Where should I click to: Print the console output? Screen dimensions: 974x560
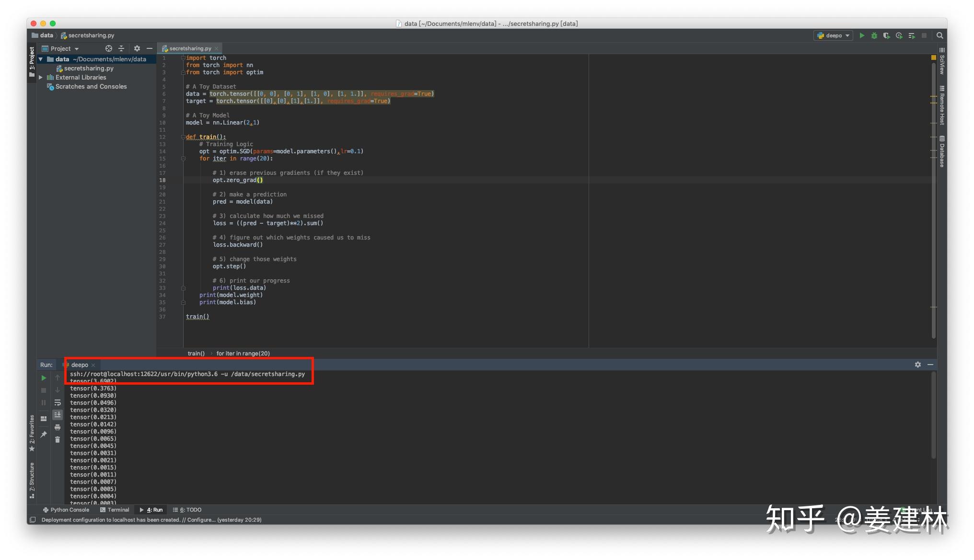pyautogui.click(x=58, y=427)
